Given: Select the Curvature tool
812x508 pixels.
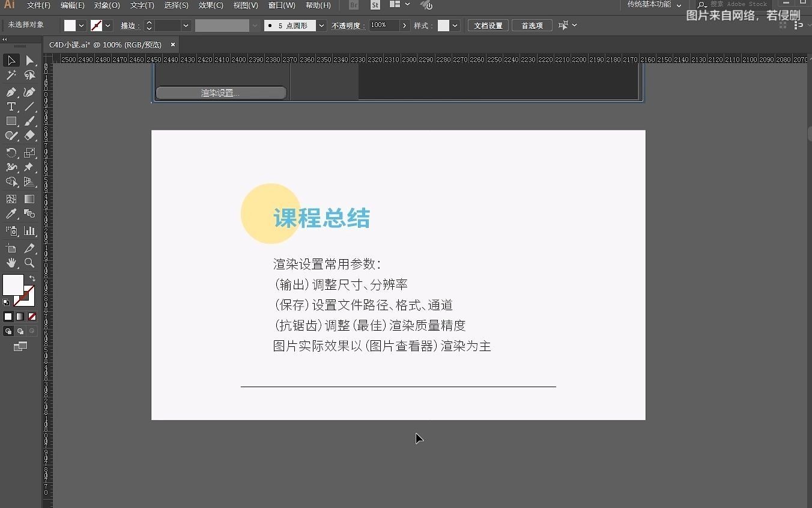Looking at the screenshot, I should click(x=29, y=92).
